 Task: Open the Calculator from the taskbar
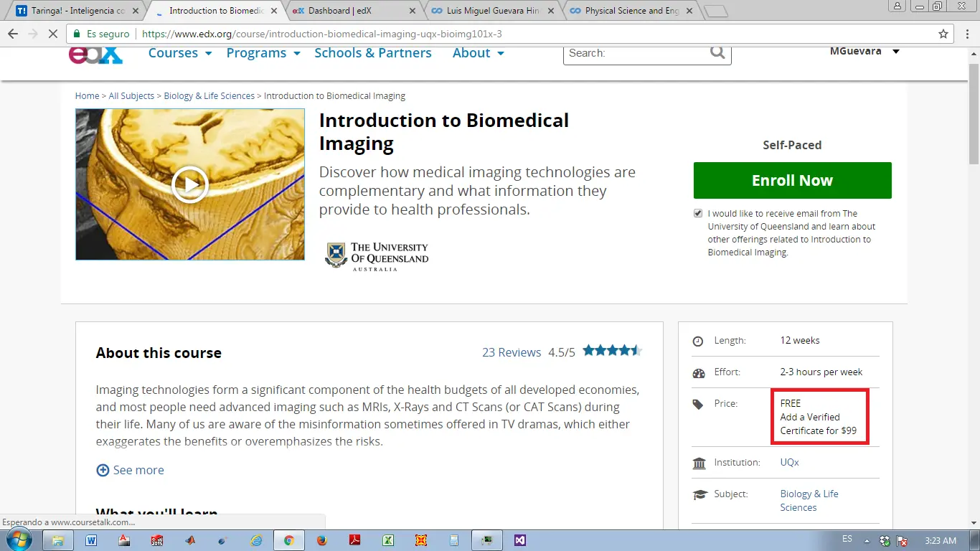[x=453, y=540]
